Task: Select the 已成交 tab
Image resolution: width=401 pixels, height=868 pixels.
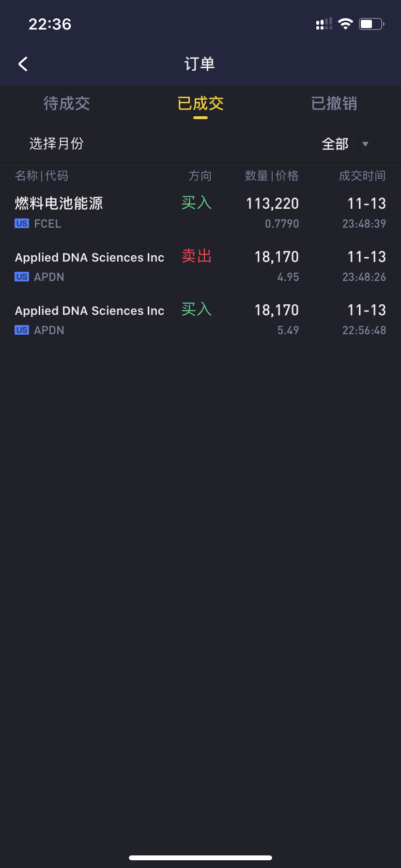Action: click(200, 103)
